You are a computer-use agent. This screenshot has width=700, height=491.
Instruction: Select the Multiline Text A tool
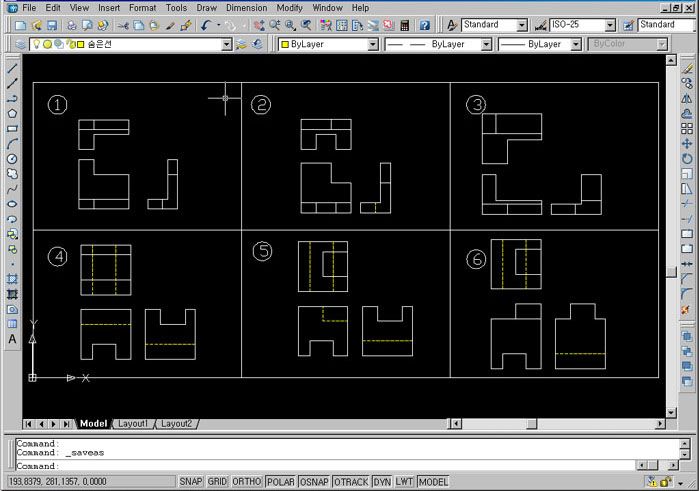tap(12, 339)
